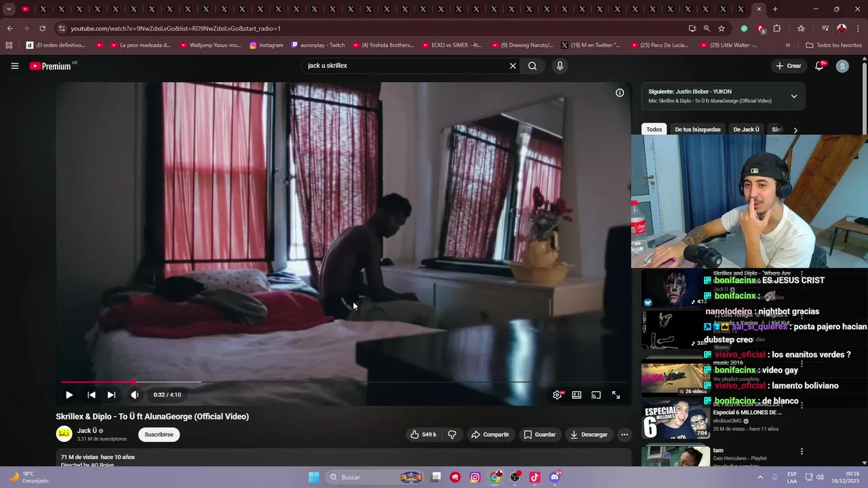The height and width of the screenshot is (488, 868).
Task: Show hidden system tray icons
Action: point(759,477)
